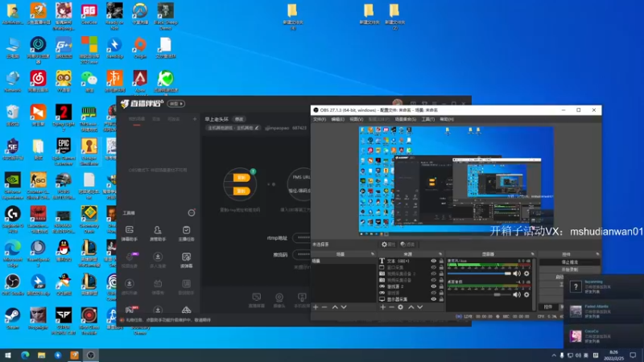Toggle the lock of 视频采集设备 2 source
Screen dimensions: 644x362
click(x=441, y=274)
